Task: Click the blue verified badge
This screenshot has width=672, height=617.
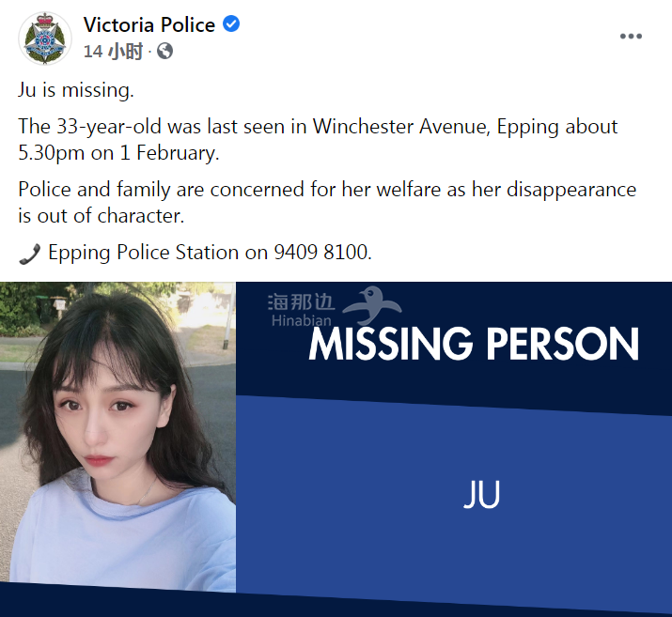Action: pyautogui.click(x=231, y=24)
